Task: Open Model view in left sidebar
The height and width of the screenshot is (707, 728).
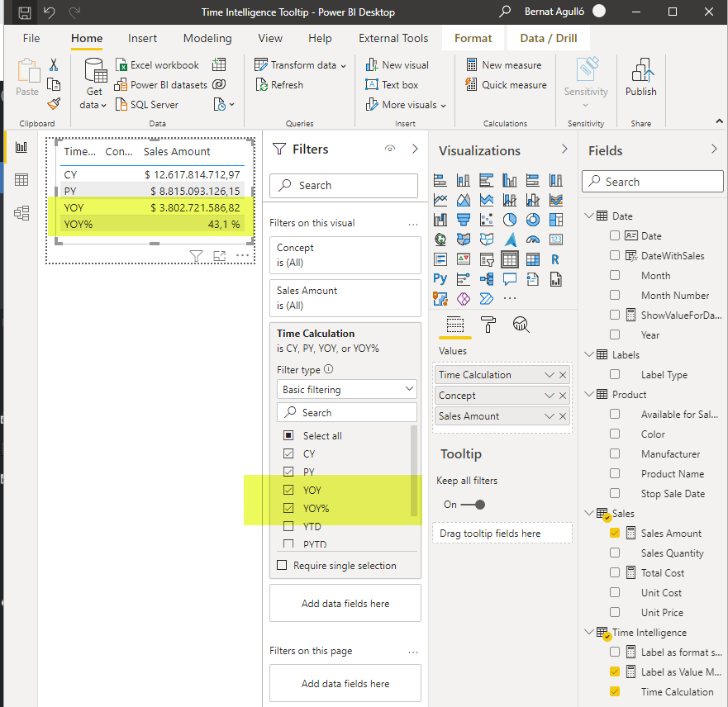Action: (x=21, y=213)
